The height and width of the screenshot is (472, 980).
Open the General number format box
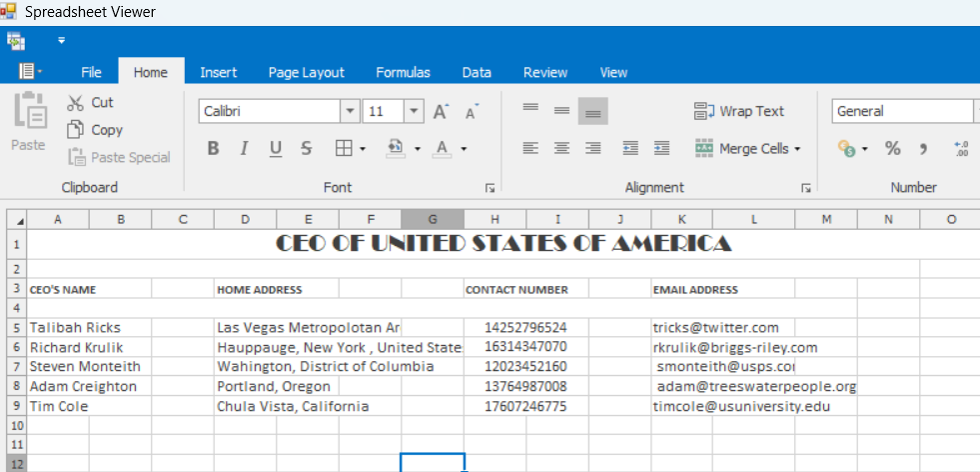pos(902,111)
